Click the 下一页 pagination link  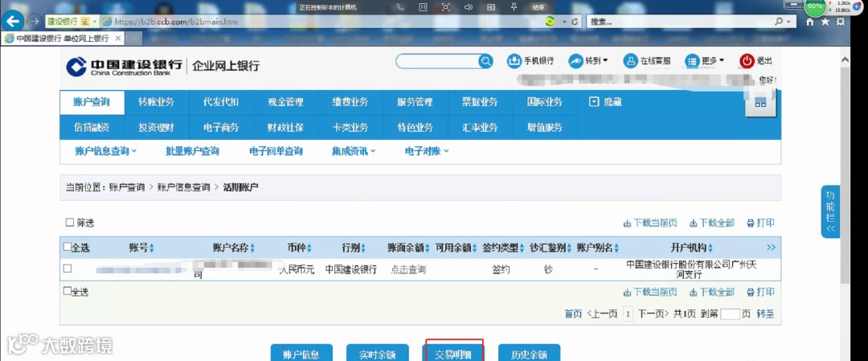click(653, 314)
